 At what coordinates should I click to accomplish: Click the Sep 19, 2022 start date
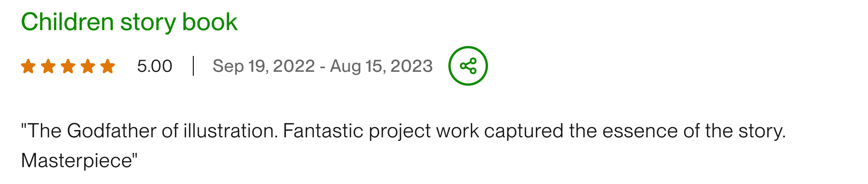tap(263, 66)
